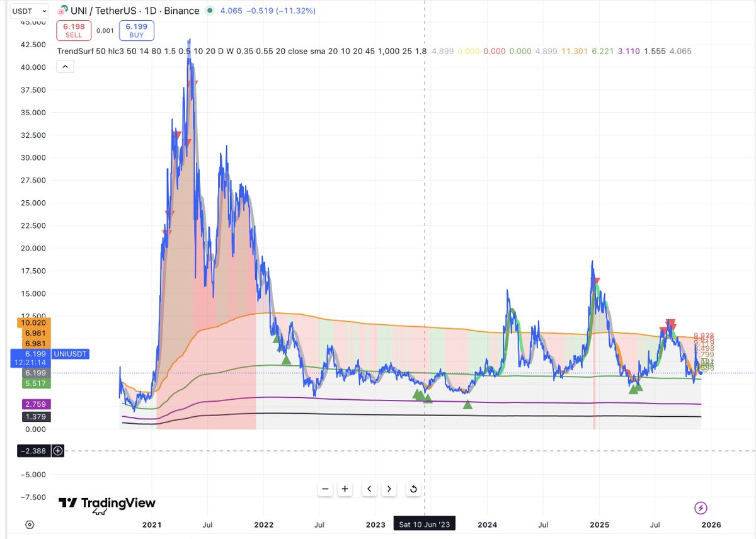Click the UNI token logo icon
The width and height of the screenshot is (756, 539).
coord(62,11)
